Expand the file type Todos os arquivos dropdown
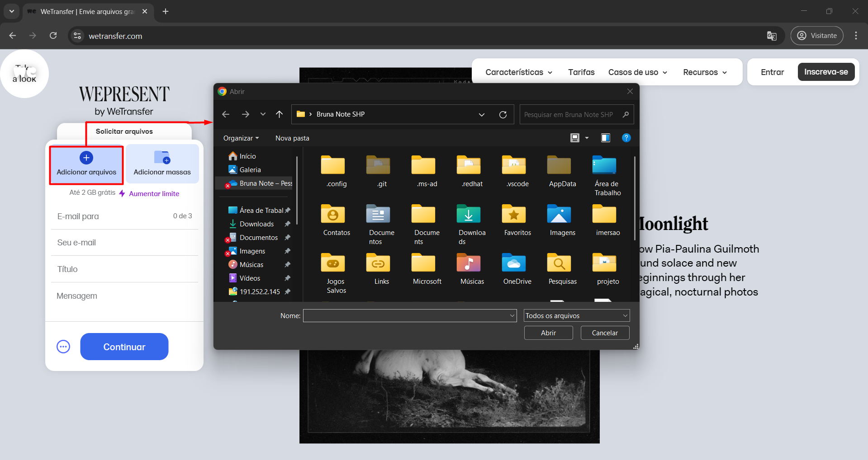This screenshot has height=460, width=868. point(576,315)
